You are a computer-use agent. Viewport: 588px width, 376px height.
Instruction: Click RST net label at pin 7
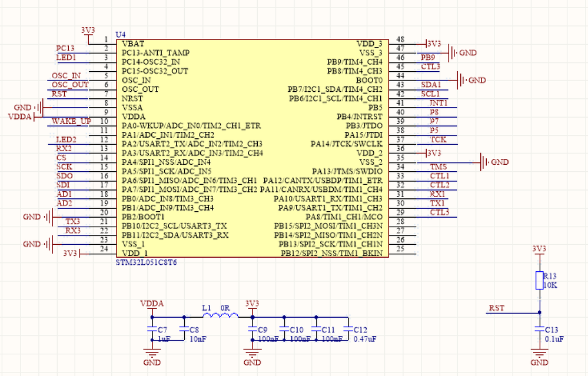(59, 94)
